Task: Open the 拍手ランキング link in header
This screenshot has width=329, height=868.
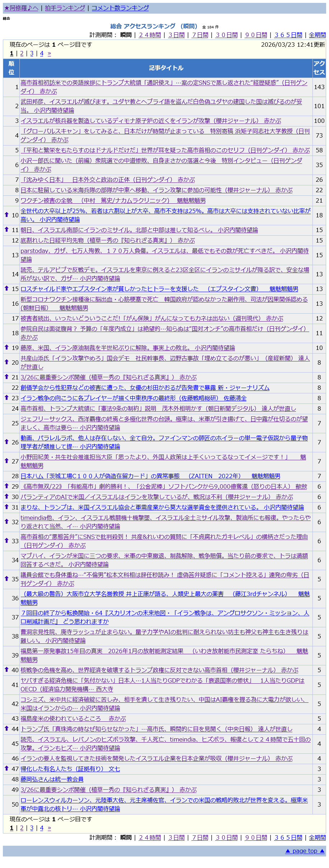Action: pyautogui.click(x=65, y=8)
